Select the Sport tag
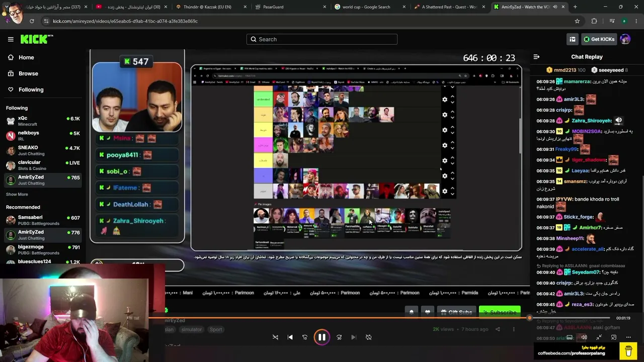Viewport: 644px width, 362px height. (x=216, y=329)
